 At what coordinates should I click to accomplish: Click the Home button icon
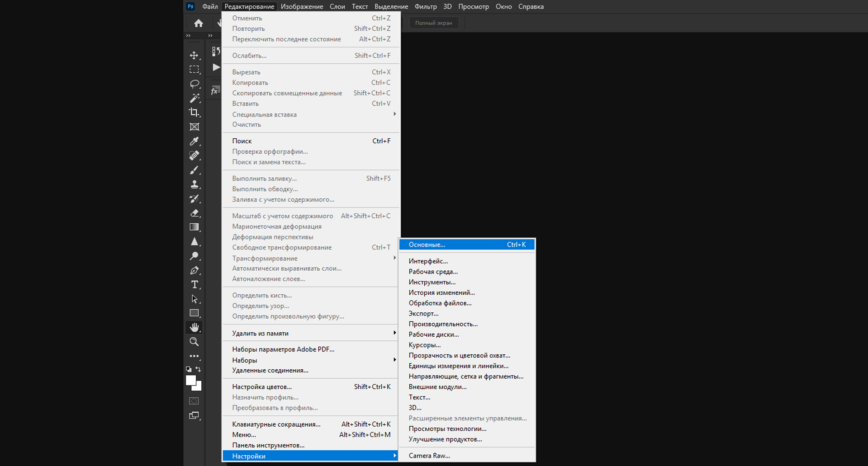[x=198, y=23]
